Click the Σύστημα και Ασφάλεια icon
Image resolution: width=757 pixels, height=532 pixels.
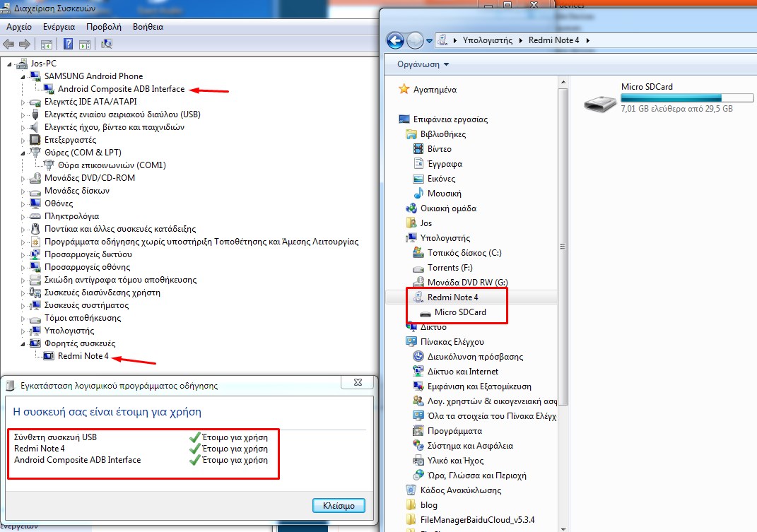pos(418,446)
